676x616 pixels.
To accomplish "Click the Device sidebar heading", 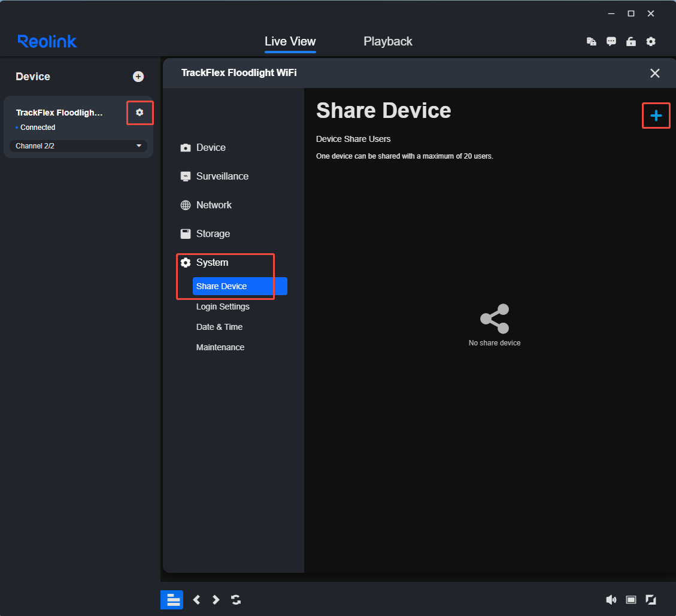I will [x=33, y=77].
